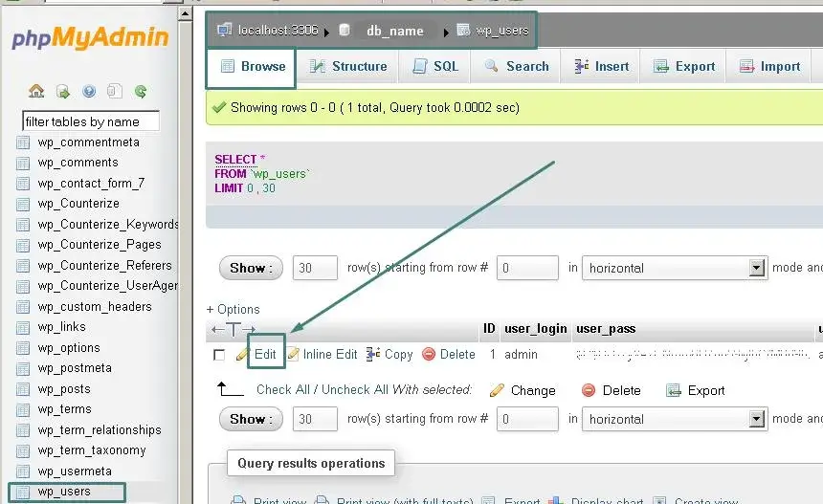
Task: Open the documentation page icon in sidebar
Action: point(115,91)
